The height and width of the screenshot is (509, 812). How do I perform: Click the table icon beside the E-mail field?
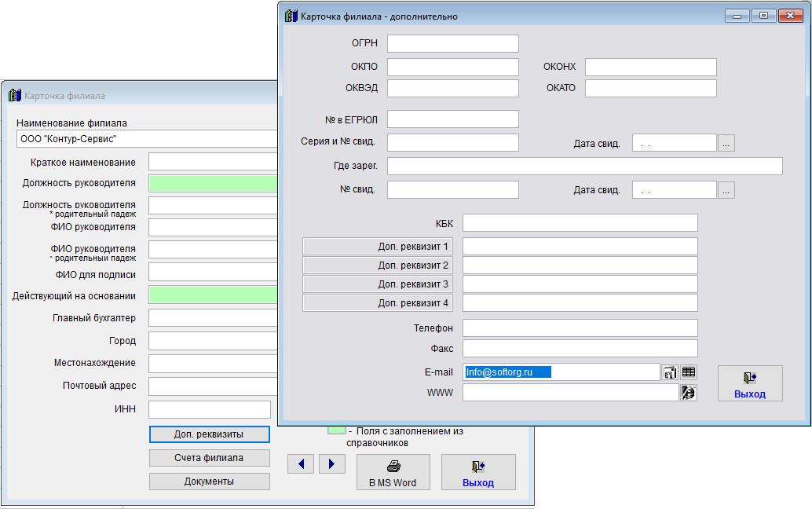[x=688, y=372]
